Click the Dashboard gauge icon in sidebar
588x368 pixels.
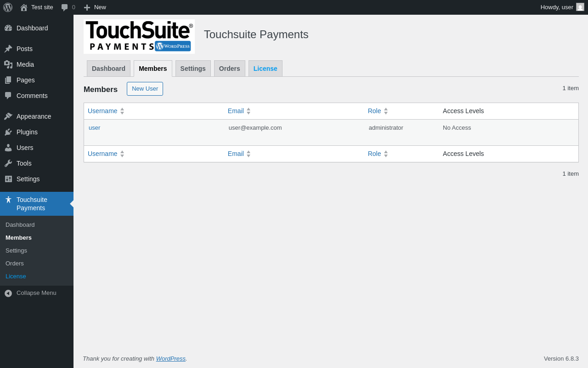[x=8, y=28]
